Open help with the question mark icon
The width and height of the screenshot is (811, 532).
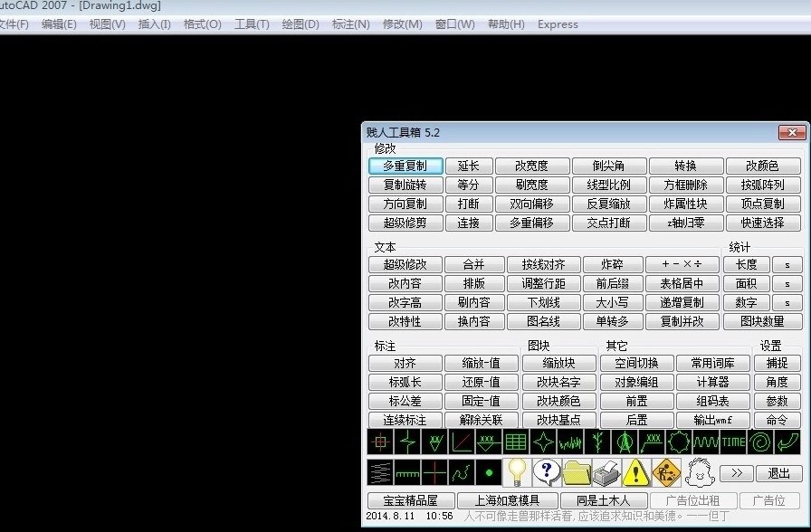pos(546,471)
